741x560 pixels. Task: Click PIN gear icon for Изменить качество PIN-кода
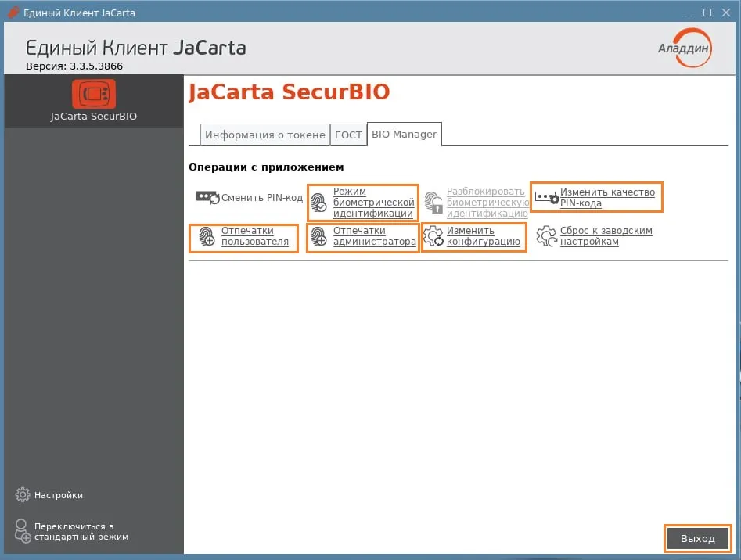pyautogui.click(x=547, y=197)
